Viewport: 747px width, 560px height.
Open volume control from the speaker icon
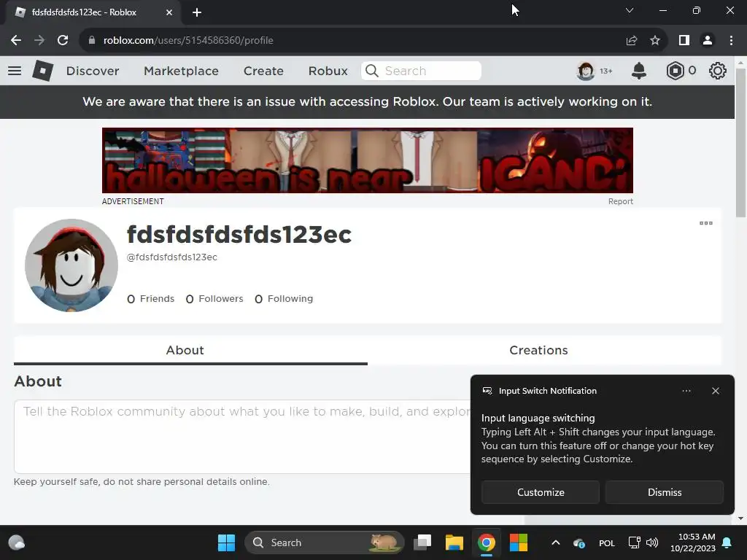[x=651, y=542]
